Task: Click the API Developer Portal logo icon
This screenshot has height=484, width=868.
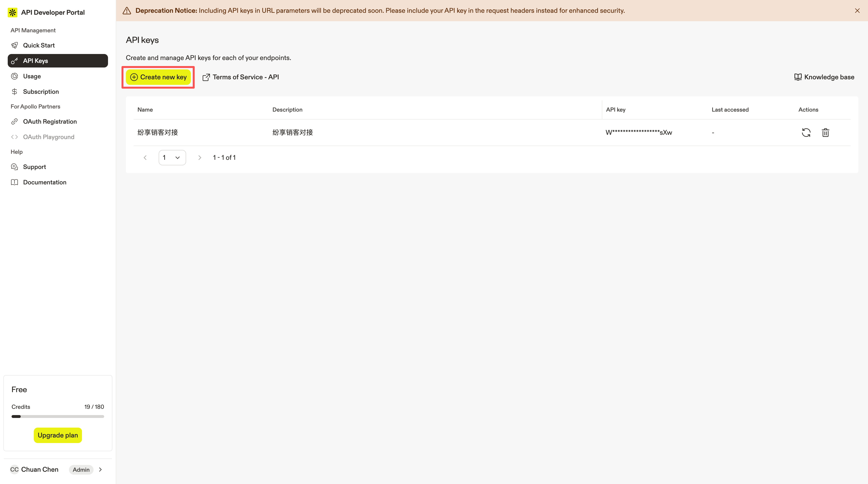Action: (13, 13)
